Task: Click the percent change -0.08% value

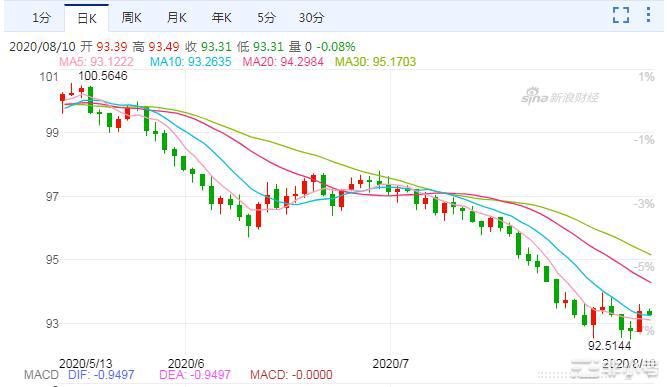Action: (x=336, y=46)
